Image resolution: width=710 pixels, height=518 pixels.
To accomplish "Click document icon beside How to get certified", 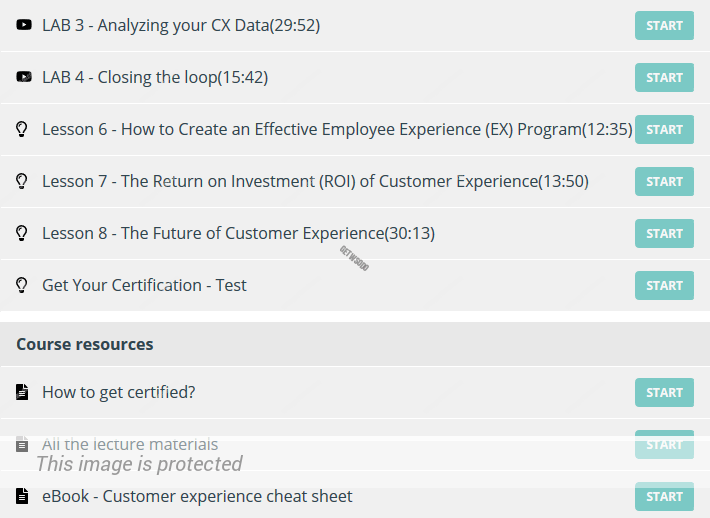I will [22, 392].
